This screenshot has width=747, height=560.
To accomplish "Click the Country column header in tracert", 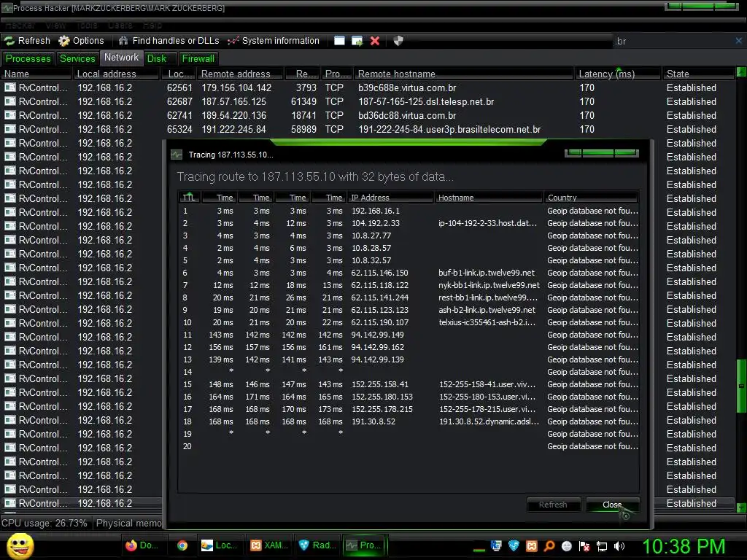I will click(591, 198).
